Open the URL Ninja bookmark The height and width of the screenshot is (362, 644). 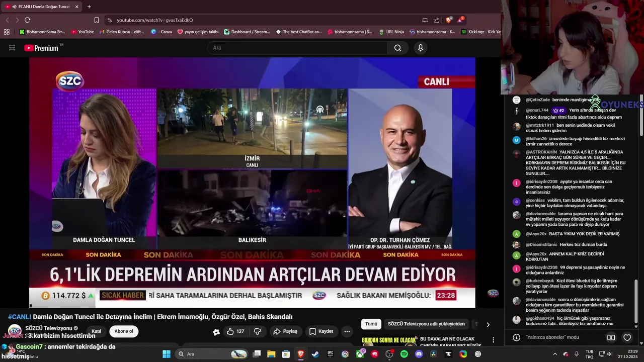(390, 32)
